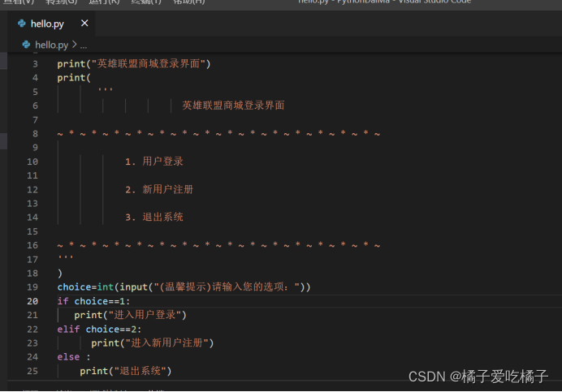This screenshot has width=562, height=392.
Task: Click line number 19 in the gutter
Action: pos(32,287)
